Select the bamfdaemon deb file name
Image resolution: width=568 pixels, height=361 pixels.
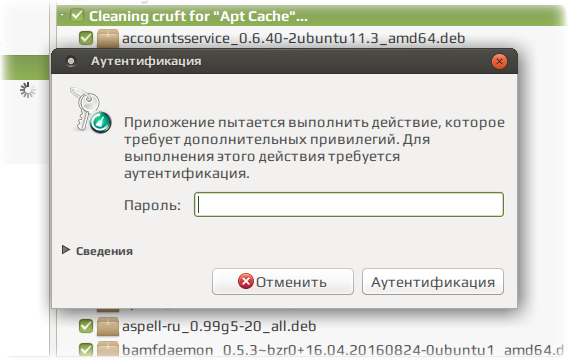(x=343, y=350)
